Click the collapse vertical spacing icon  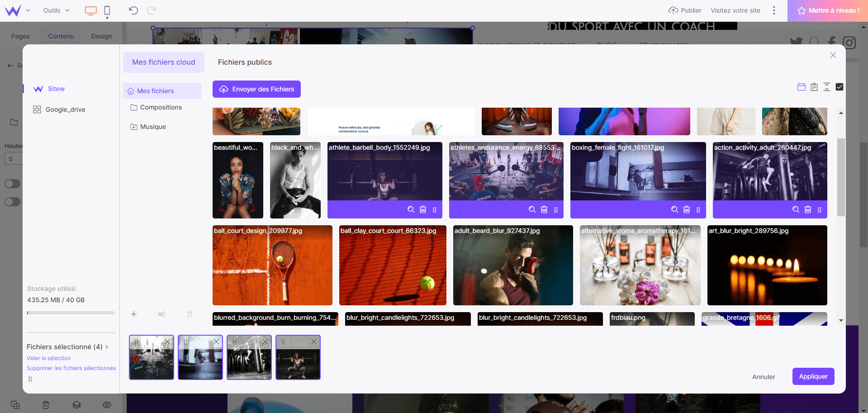pos(826,87)
